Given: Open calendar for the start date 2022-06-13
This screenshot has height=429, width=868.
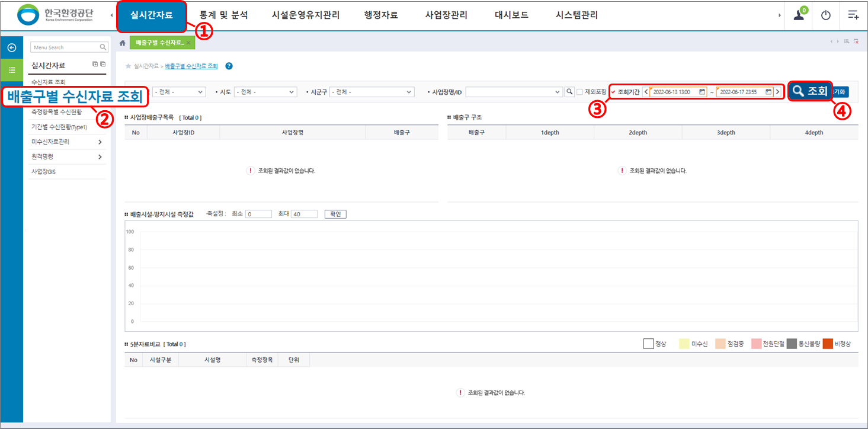Looking at the screenshot, I should click(x=702, y=92).
